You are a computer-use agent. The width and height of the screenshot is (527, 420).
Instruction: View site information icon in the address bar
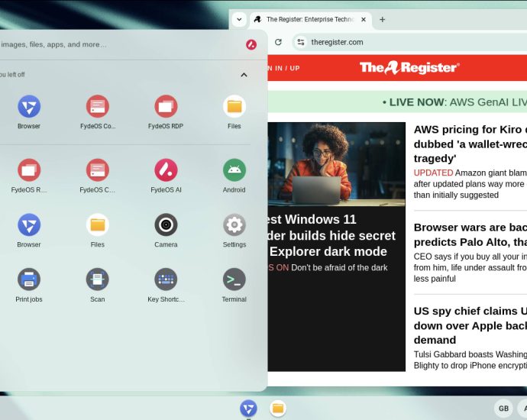pyautogui.click(x=300, y=42)
